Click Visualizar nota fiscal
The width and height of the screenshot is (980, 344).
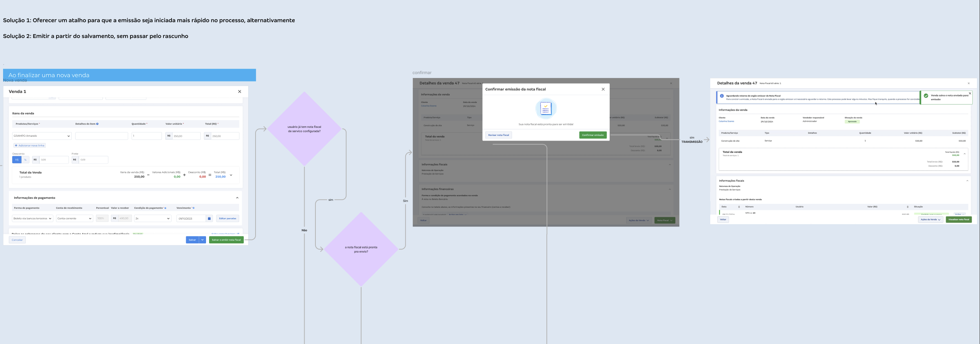pyautogui.click(x=959, y=220)
